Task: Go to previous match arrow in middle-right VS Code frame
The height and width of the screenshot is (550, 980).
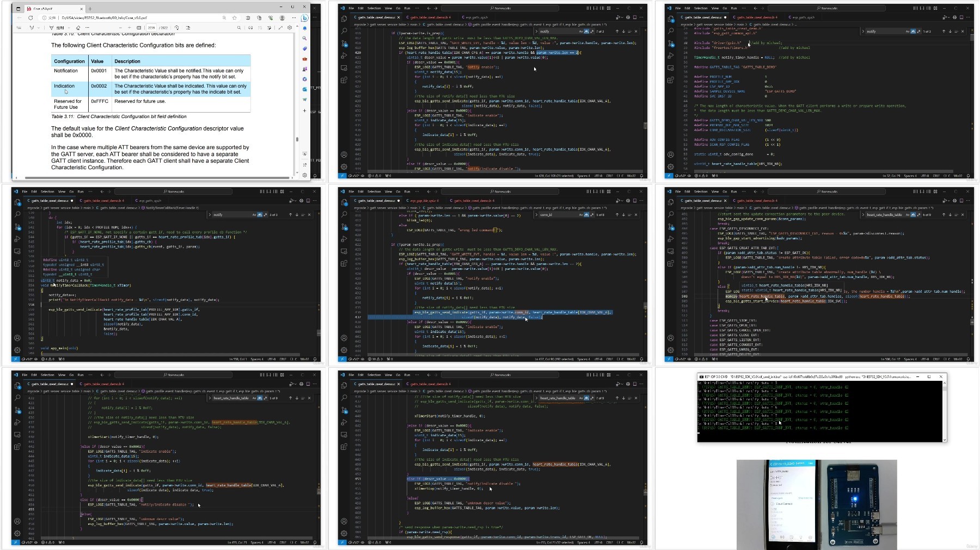Action: coord(944,215)
